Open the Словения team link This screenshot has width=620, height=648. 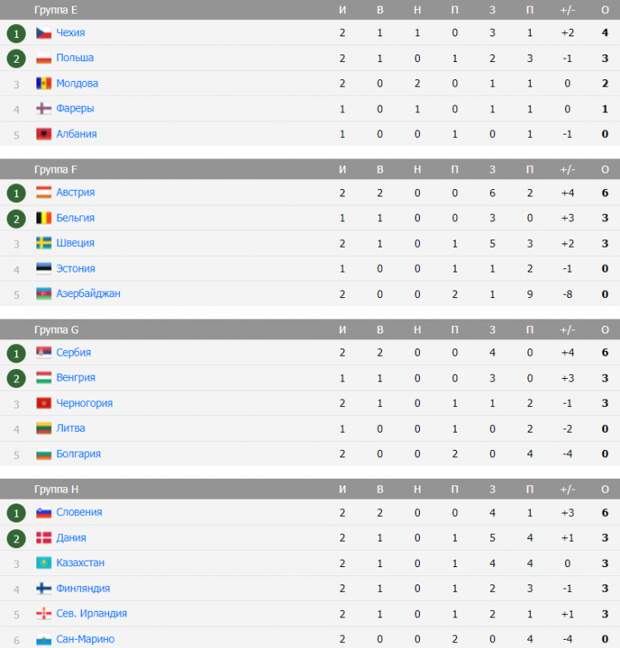pos(79,512)
